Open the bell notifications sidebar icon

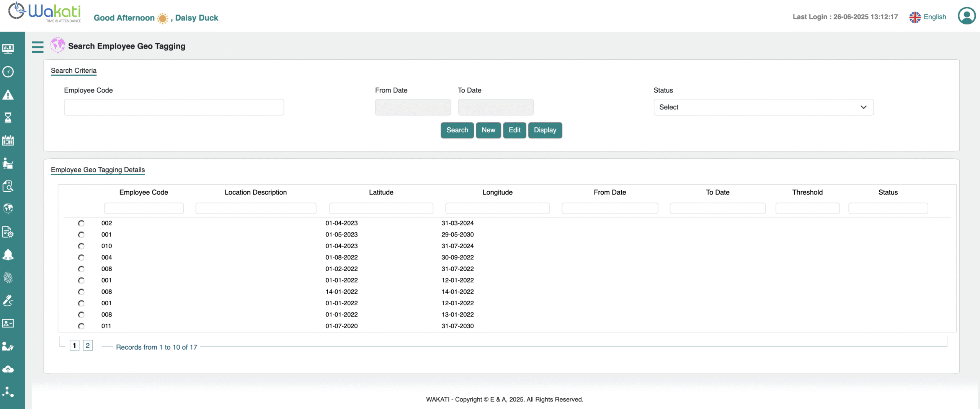[8, 255]
